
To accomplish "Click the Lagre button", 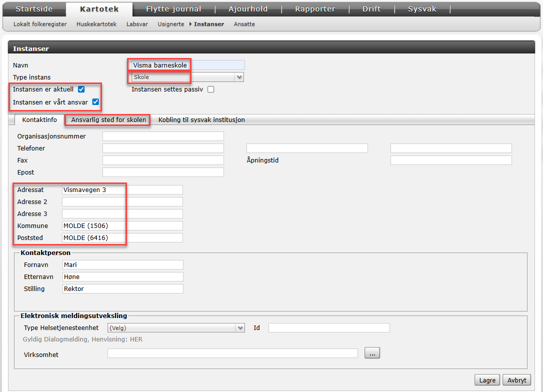I will (x=487, y=380).
